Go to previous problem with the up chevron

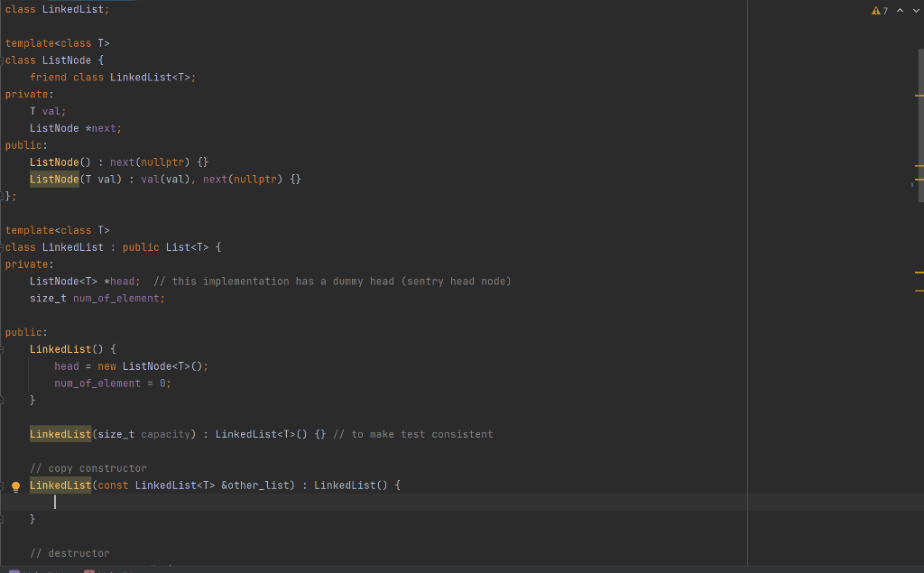pyautogui.click(x=900, y=9)
